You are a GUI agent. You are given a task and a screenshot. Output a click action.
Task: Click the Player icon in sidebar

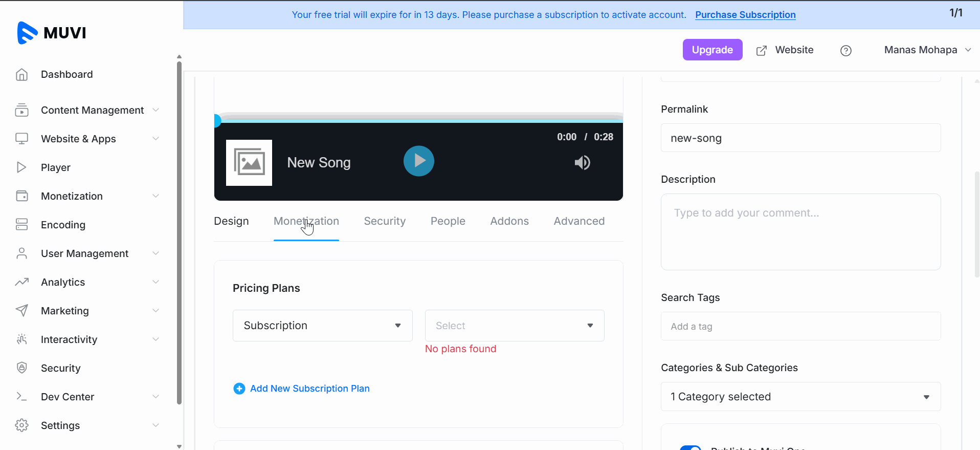coord(21,167)
